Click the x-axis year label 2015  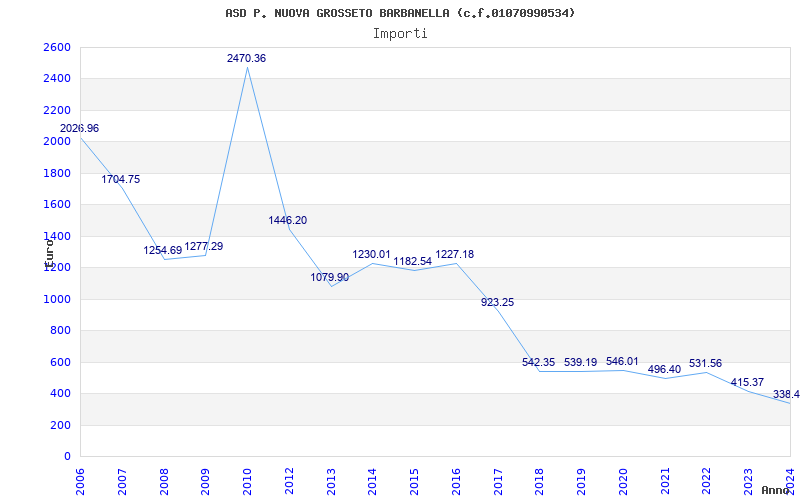414,481
